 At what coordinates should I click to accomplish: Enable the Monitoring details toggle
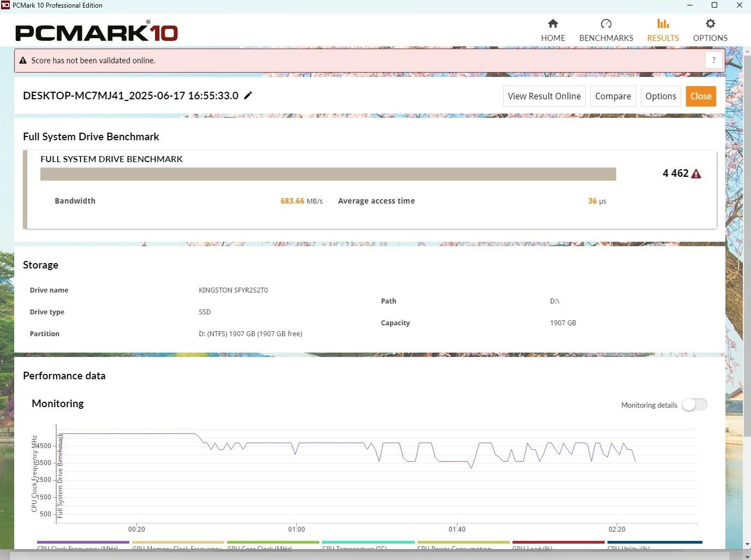(694, 404)
